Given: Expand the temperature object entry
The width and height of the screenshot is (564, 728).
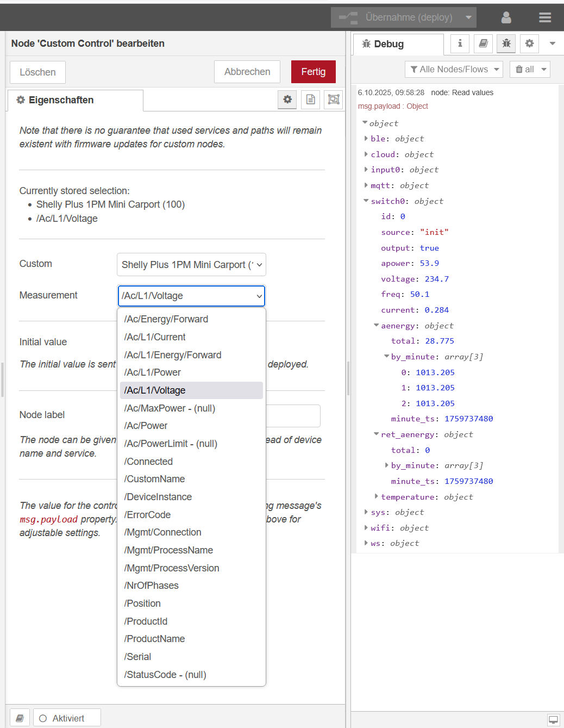Looking at the screenshot, I should coord(377,496).
